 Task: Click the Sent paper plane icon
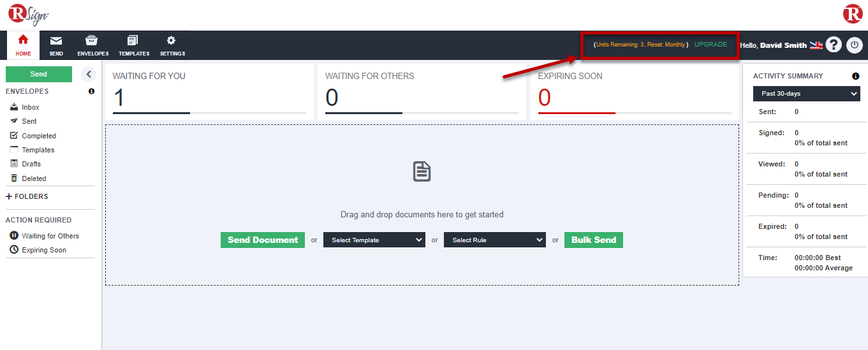(x=14, y=120)
